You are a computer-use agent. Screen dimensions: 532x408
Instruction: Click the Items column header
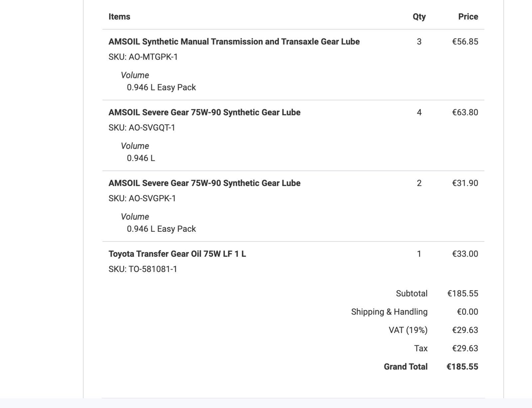coord(119,17)
